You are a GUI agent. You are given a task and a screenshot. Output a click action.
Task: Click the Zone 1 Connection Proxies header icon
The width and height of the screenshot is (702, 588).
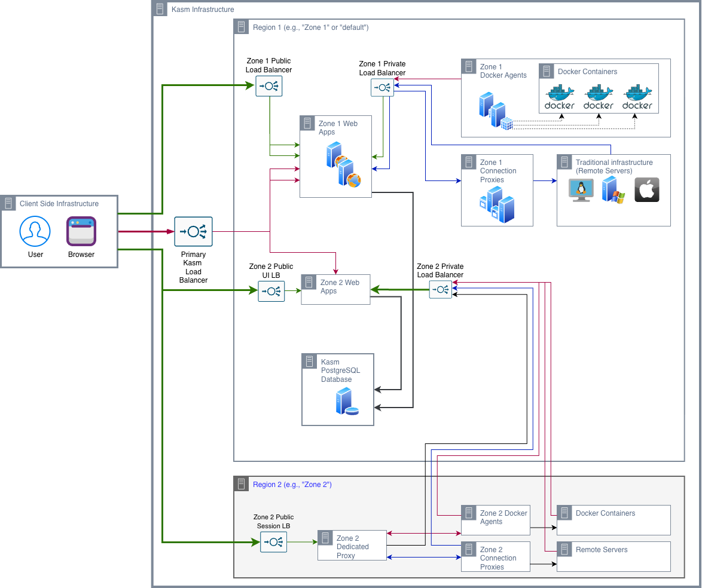click(469, 162)
